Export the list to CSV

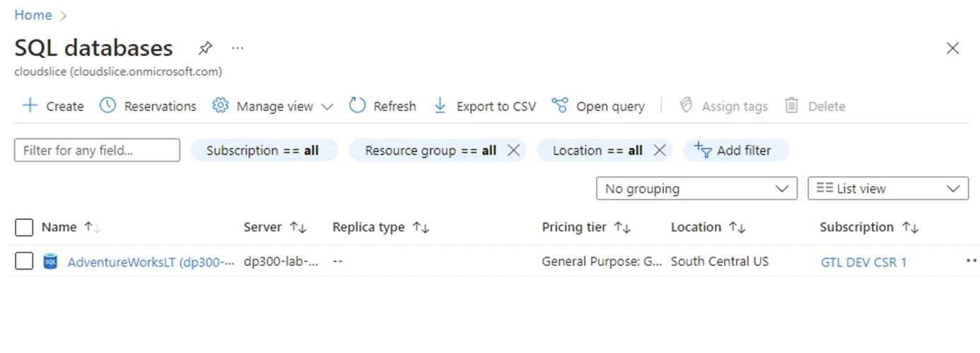click(484, 106)
